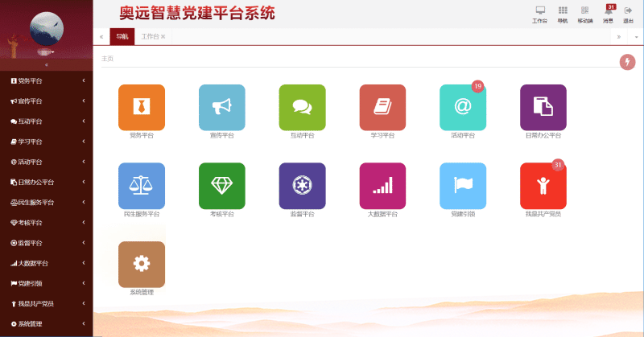
Task: Select the 导航 tab
Action: 122,37
